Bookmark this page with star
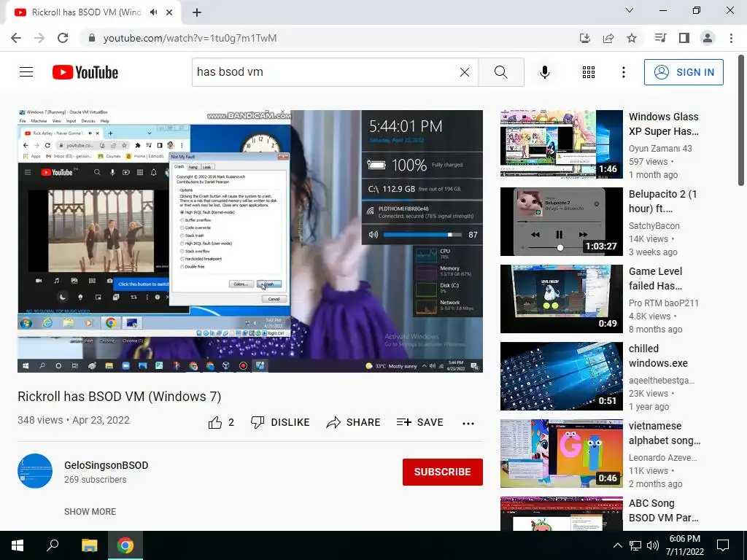The width and height of the screenshot is (747, 560). 632,38
